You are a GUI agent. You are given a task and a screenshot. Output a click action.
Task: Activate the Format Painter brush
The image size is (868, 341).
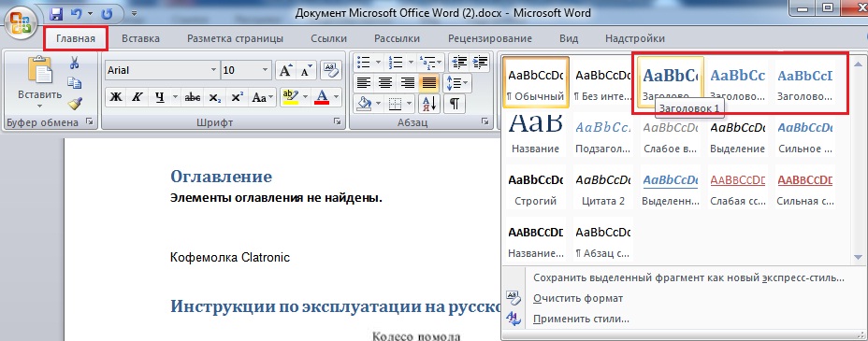pos(74,104)
